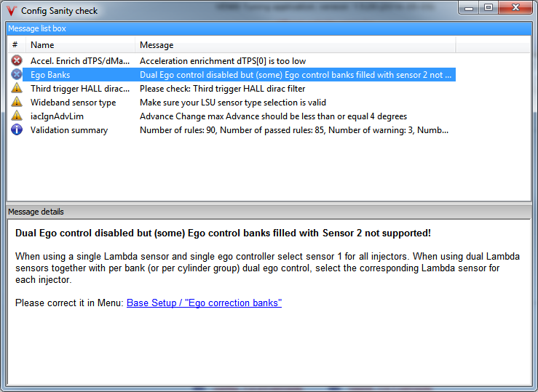Select Third trigger HALL dirac... name entry
Viewport: 538px width, 392px height.
[x=80, y=89]
